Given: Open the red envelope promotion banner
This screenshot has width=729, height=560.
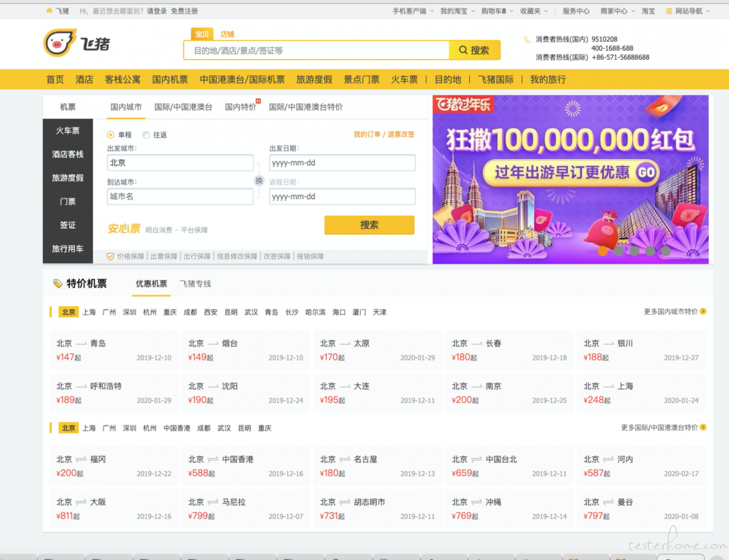Looking at the screenshot, I should (x=570, y=179).
